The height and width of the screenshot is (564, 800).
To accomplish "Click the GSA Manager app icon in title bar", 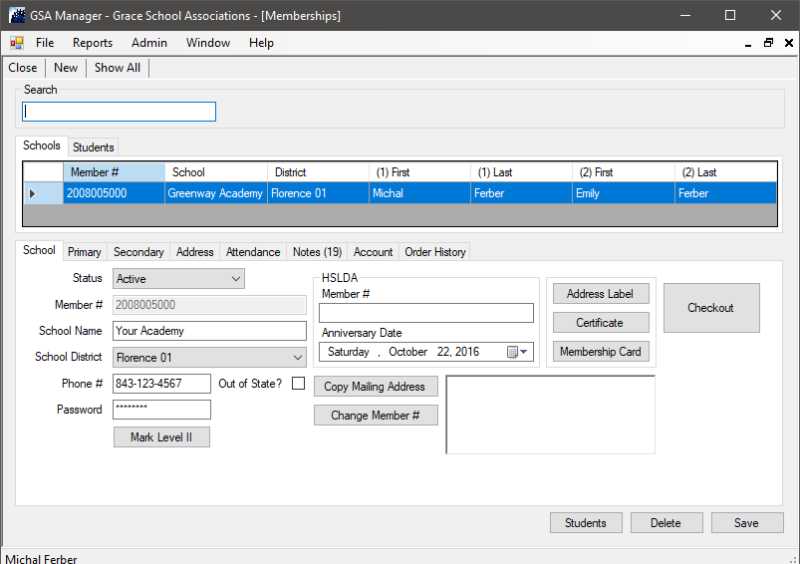I will (16, 15).
